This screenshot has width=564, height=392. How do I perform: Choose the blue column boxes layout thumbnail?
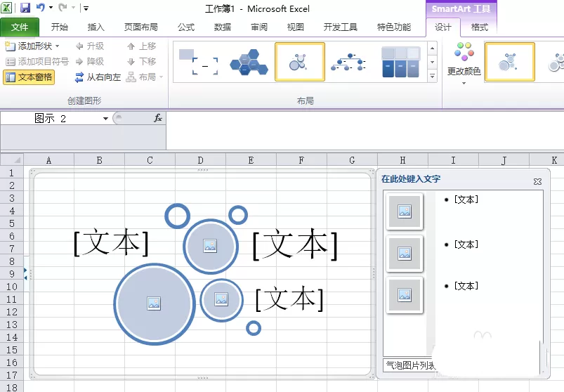pos(400,62)
